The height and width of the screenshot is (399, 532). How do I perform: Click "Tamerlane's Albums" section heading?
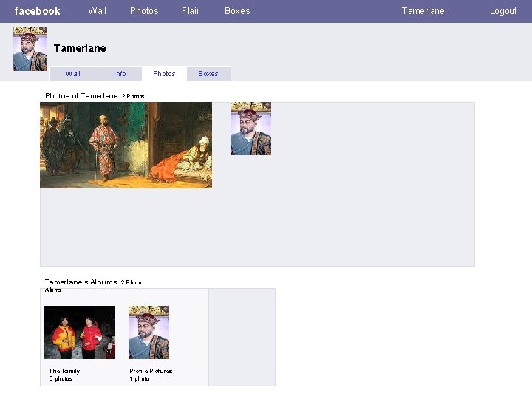(x=81, y=282)
